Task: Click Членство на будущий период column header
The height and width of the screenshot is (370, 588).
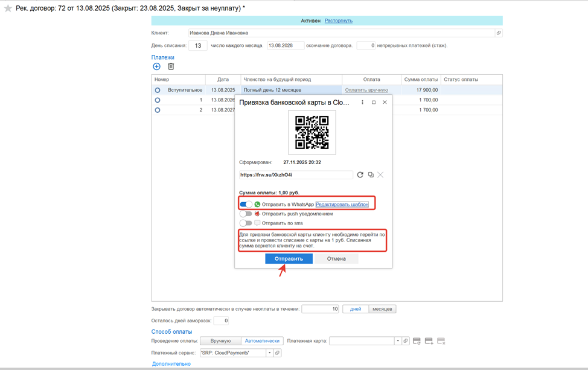Action: point(292,80)
